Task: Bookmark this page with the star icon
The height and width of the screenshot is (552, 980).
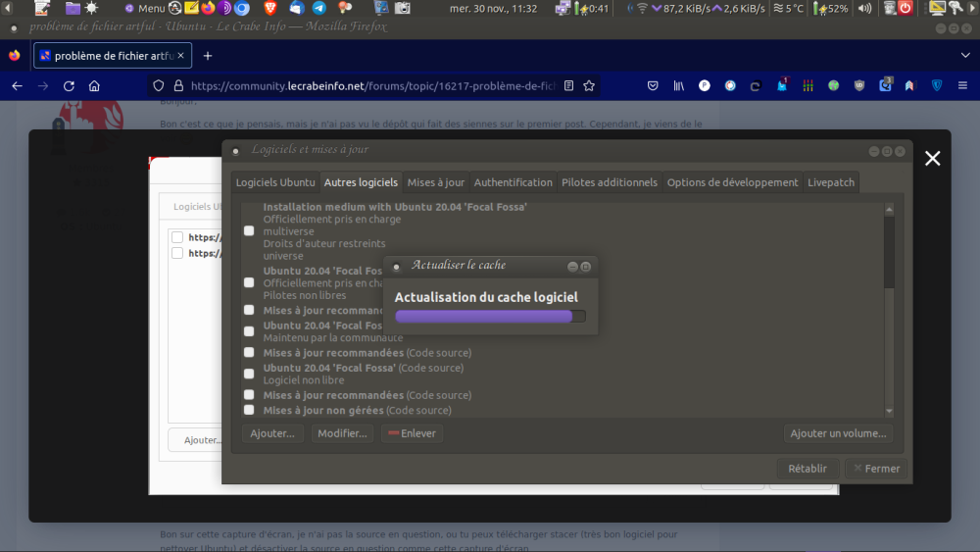Action: pos(589,86)
